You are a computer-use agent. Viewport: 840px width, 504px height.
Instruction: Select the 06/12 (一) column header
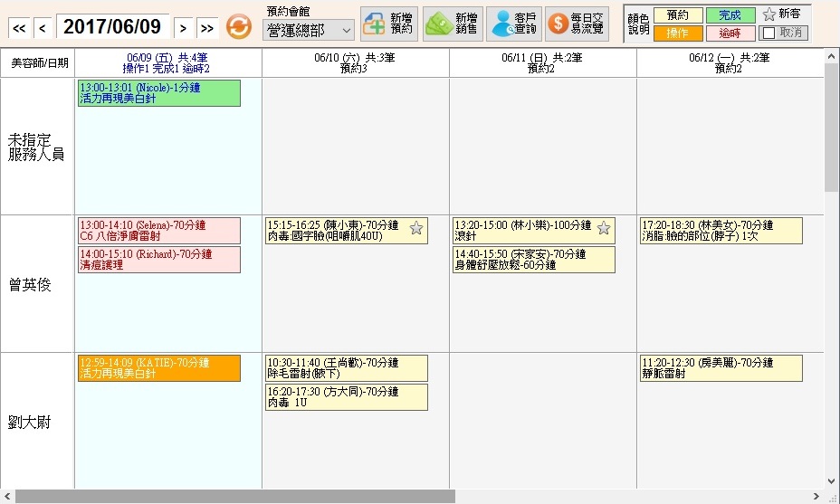pos(730,62)
